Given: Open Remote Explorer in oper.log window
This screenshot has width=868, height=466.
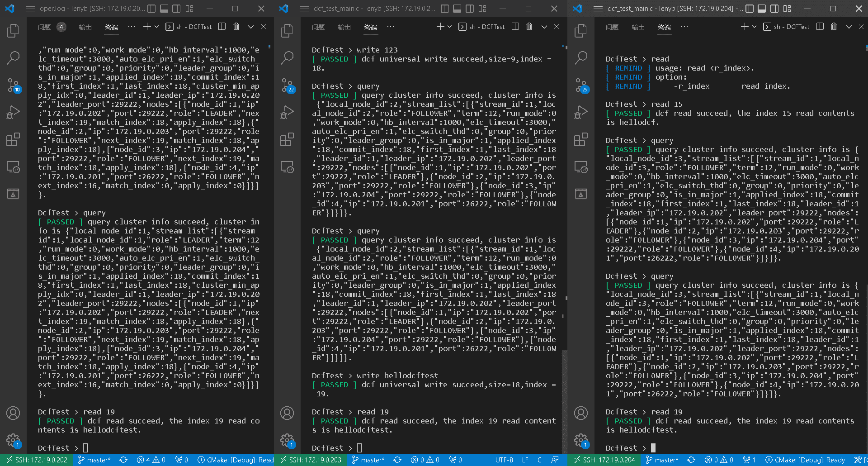Looking at the screenshot, I should coord(13,167).
